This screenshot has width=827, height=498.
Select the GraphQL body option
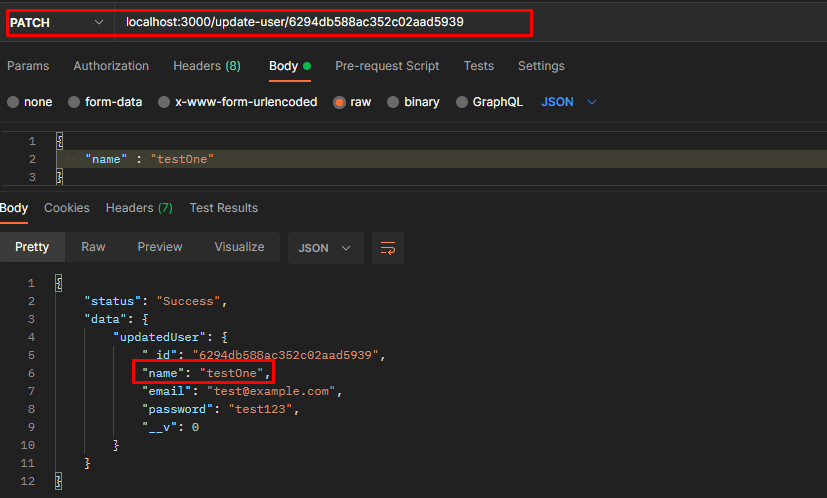click(462, 102)
